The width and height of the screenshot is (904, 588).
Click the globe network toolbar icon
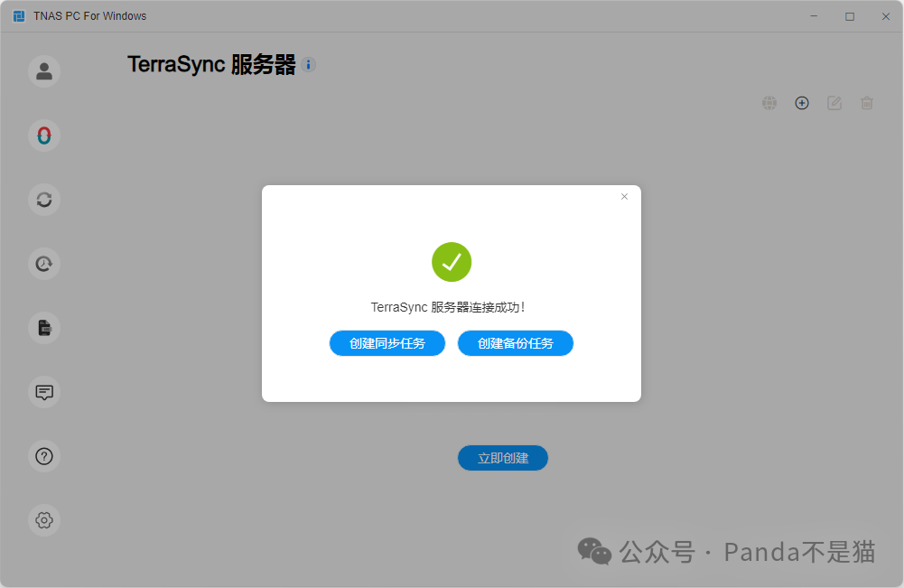[769, 103]
